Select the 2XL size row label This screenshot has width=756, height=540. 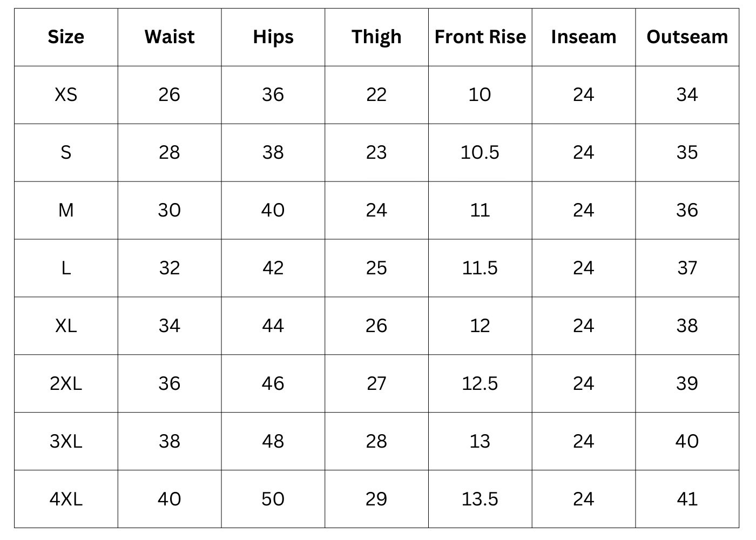66,383
